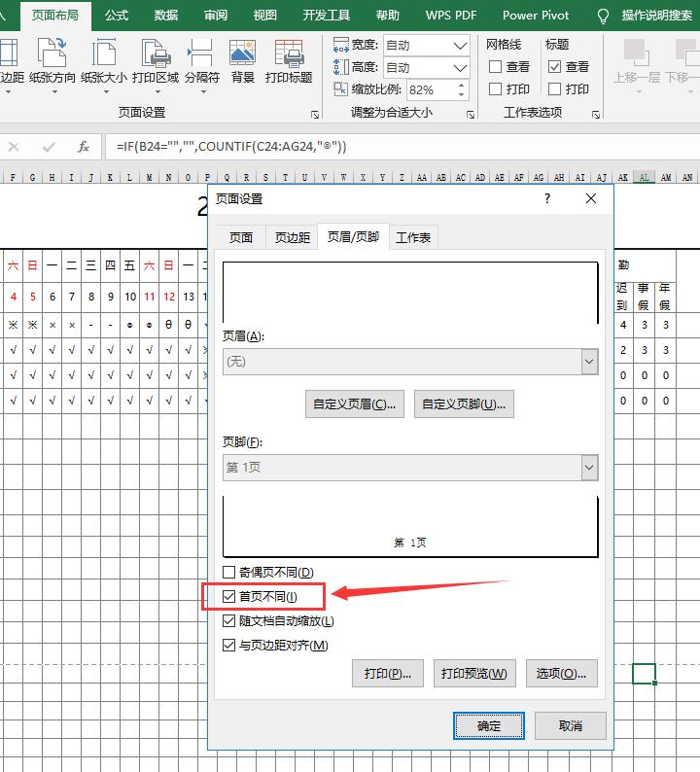
Task: Uncheck 标题 查看 checkbox
Action: [554, 66]
